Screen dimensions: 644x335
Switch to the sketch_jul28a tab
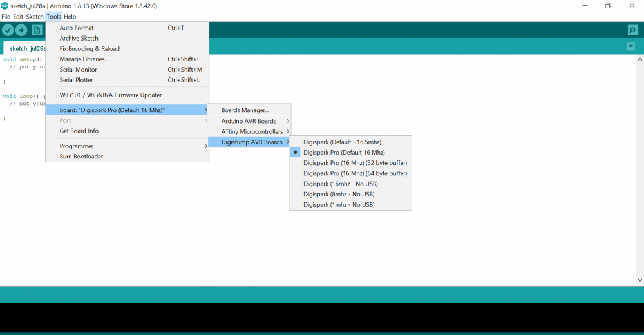click(x=24, y=48)
